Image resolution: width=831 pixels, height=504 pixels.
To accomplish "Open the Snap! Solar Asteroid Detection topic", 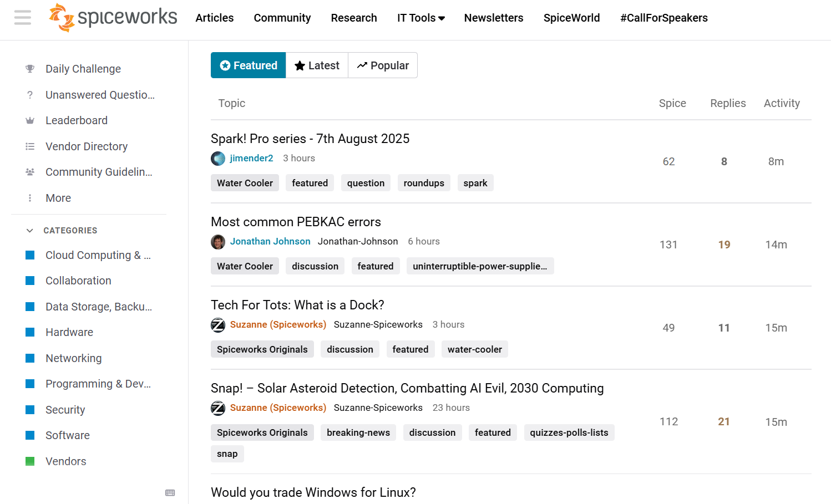I will pos(407,388).
